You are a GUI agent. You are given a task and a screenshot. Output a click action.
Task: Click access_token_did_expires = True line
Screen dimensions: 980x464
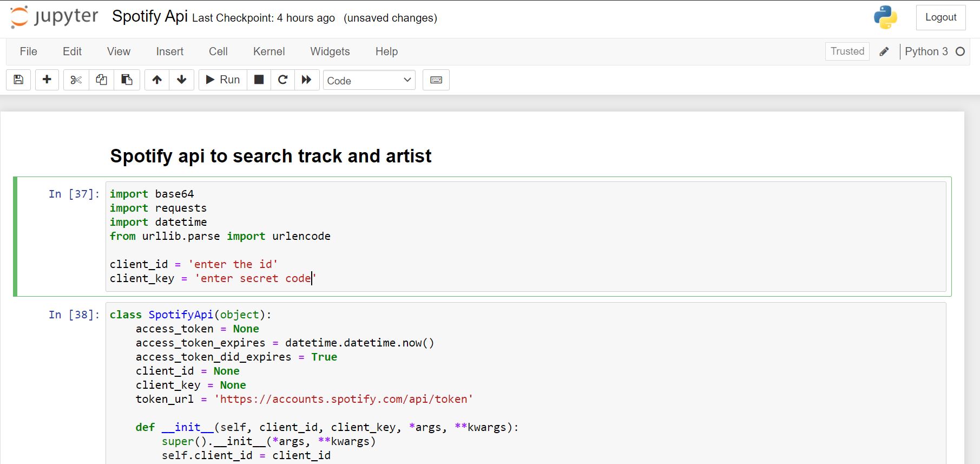click(236, 357)
